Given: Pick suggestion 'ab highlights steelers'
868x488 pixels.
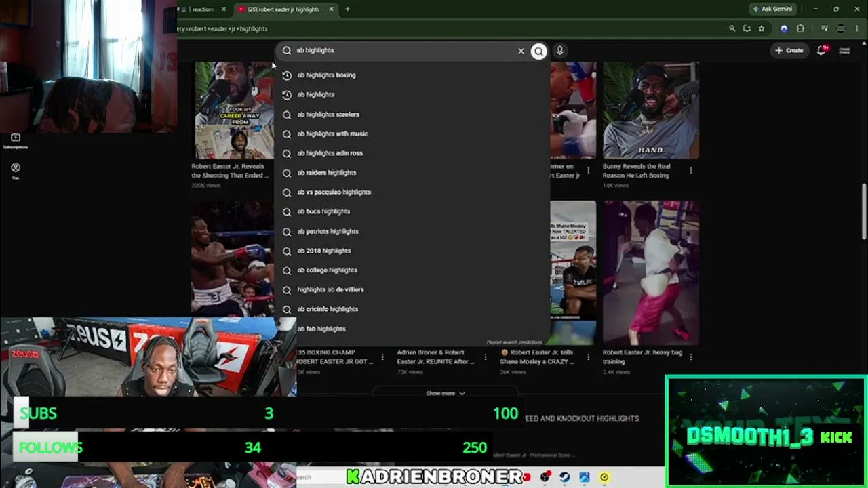Looking at the screenshot, I should click(x=412, y=115).
